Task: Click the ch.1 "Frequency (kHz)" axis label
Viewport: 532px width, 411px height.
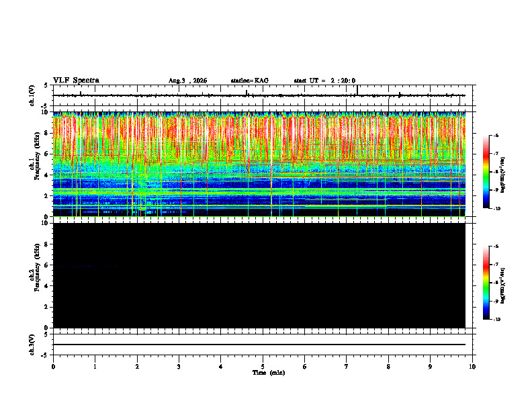Action: pos(38,156)
